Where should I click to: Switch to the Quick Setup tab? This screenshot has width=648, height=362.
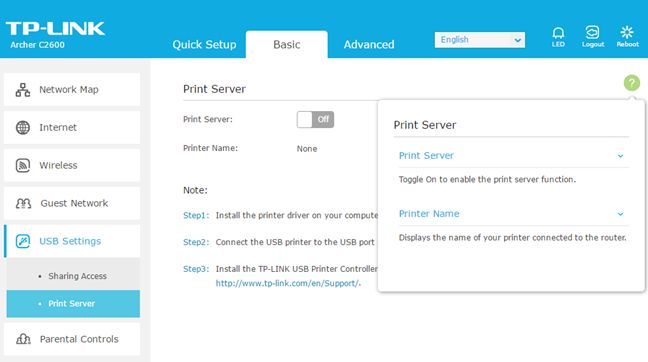[204, 45]
